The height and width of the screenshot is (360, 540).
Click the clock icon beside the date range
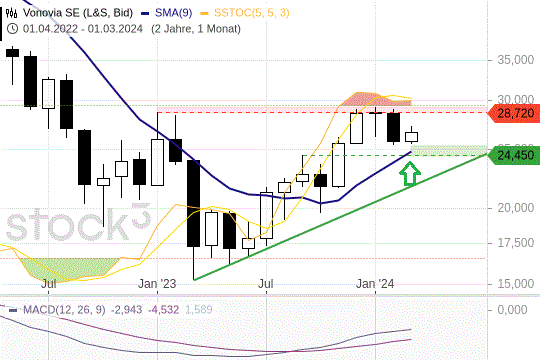pyautogui.click(x=12, y=29)
